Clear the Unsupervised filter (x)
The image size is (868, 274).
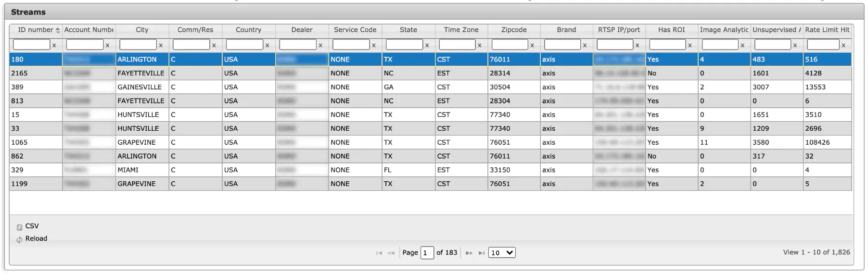[x=795, y=45]
